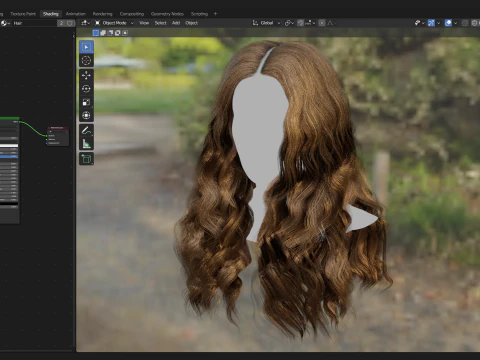Open the Material Output node target dropdown

point(58,132)
